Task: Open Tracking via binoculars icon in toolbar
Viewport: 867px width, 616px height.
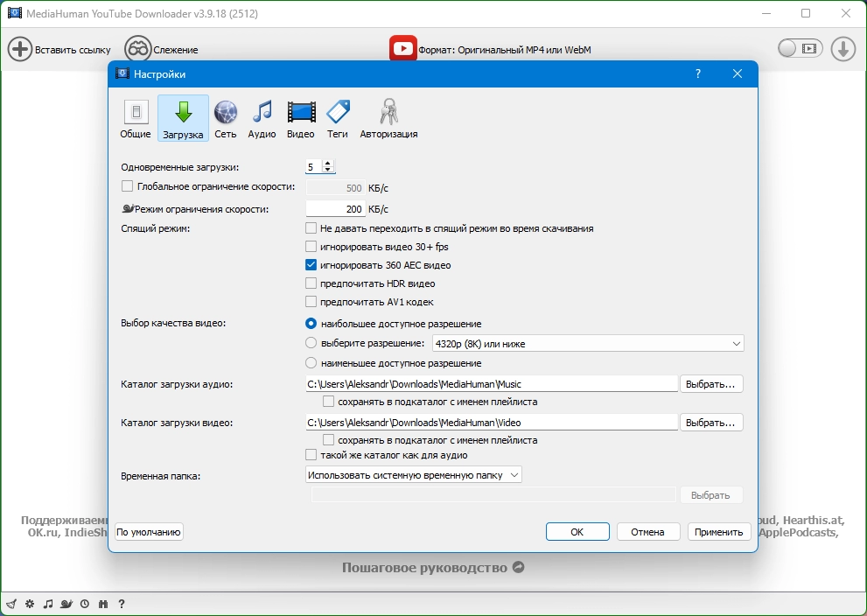Action: pos(137,49)
